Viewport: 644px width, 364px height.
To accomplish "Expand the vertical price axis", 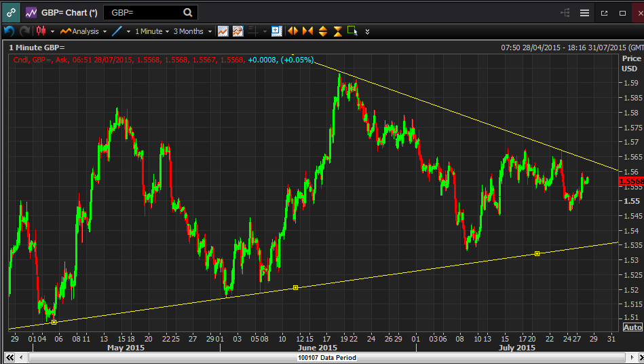I will tap(323, 31).
